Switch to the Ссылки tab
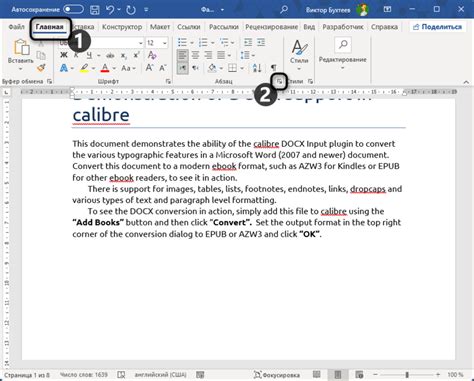 (x=189, y=27)
